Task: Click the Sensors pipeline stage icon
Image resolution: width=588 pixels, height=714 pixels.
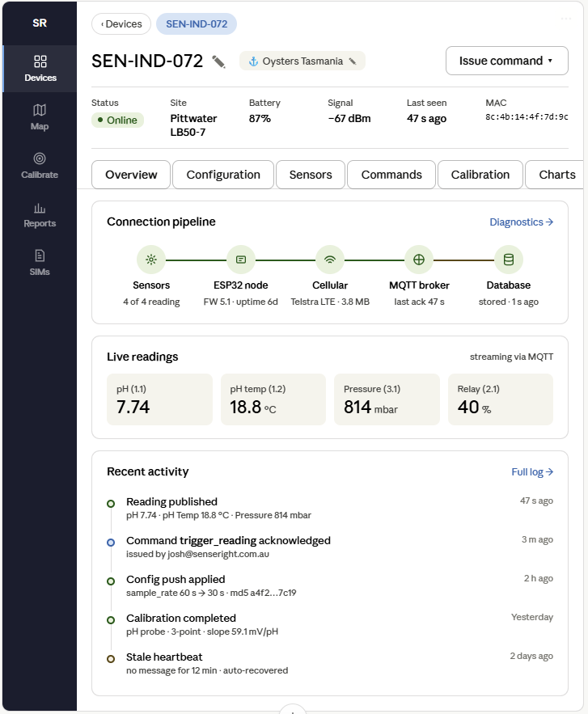Action: pyautogui.click(x=151, y=260)
